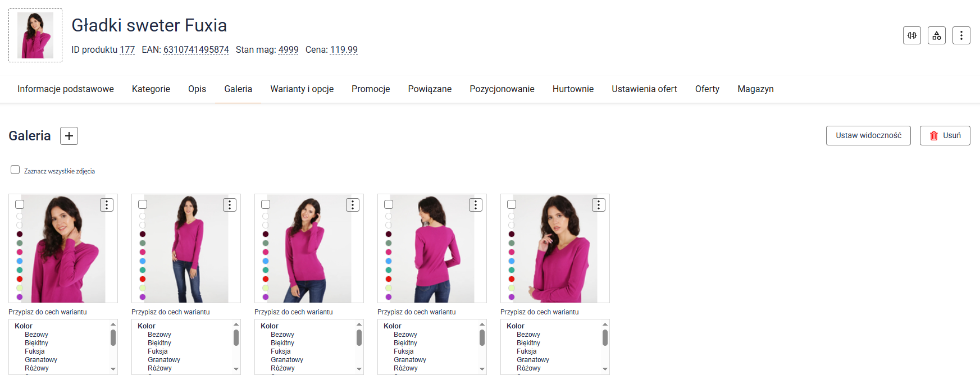Click the plus icon next to Galeria

click(69, 136)
